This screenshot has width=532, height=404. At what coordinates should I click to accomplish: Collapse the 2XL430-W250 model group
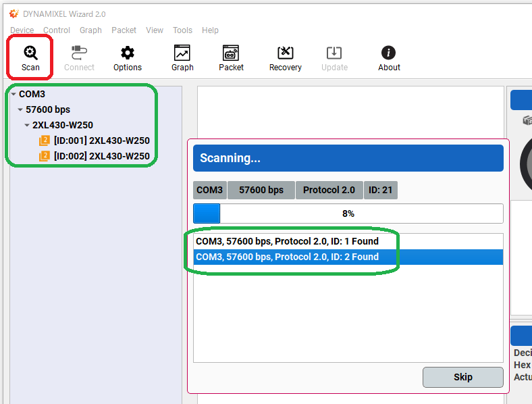pyautogui.click(x=27, y=125)
